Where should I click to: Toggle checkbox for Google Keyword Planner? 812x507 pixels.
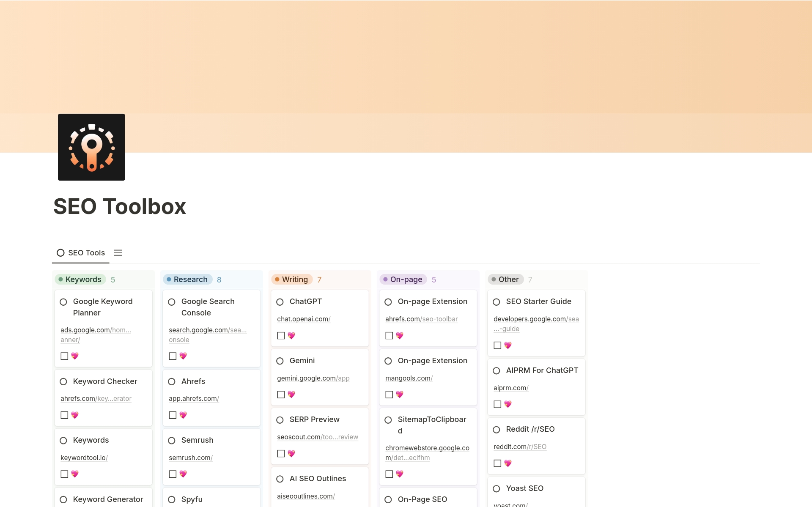[x=64, y=356]
